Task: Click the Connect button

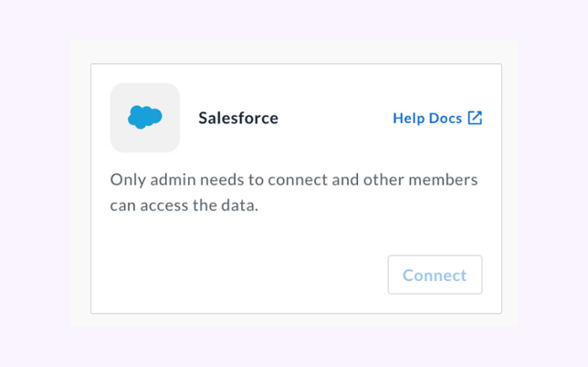Action: pos(435,275)
